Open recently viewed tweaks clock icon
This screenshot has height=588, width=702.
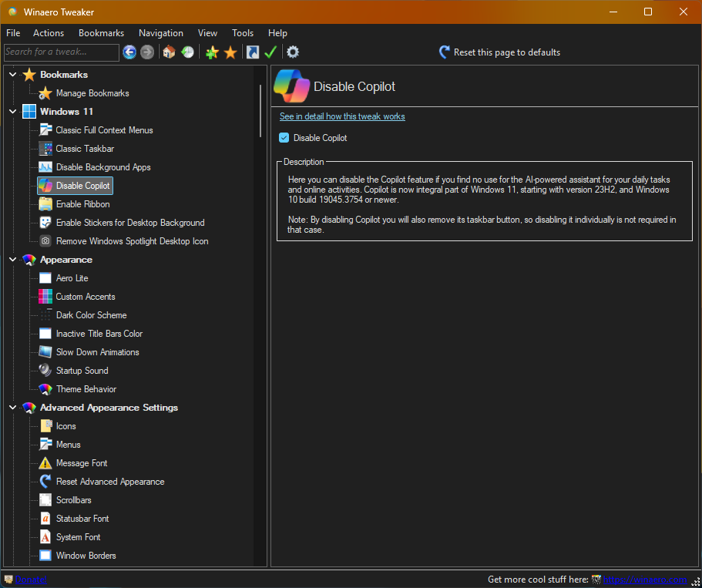pos(187,52)
